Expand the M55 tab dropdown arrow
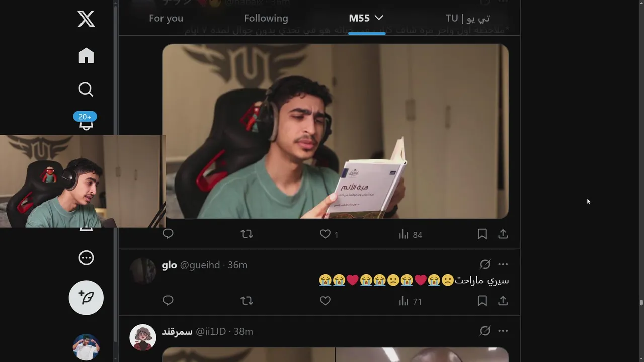 pyautogui.click(x=379, y=18)
